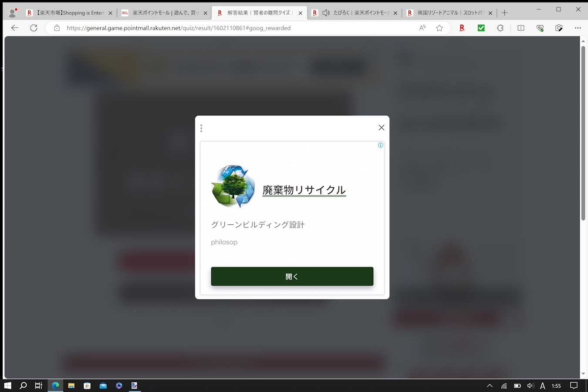Open Edge Settings and more menu
Screen dimensions: 588x392
click(x=578, y=28)
